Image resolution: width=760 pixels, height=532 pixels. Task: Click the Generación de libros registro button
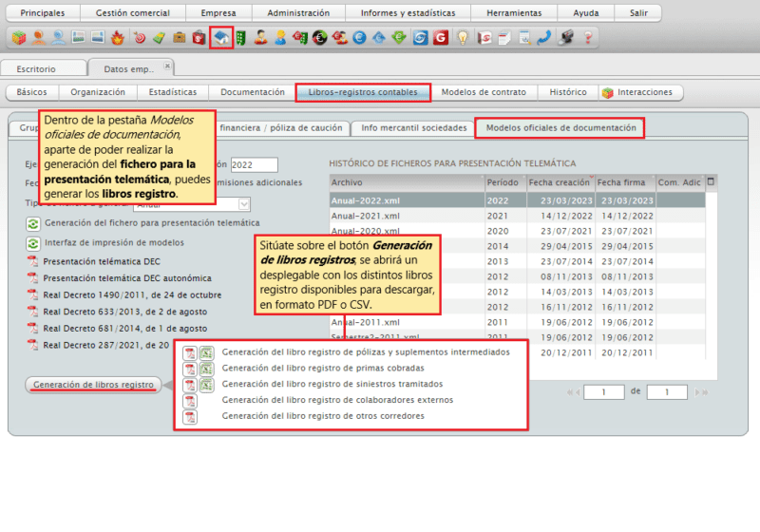(x=93, y=385)
